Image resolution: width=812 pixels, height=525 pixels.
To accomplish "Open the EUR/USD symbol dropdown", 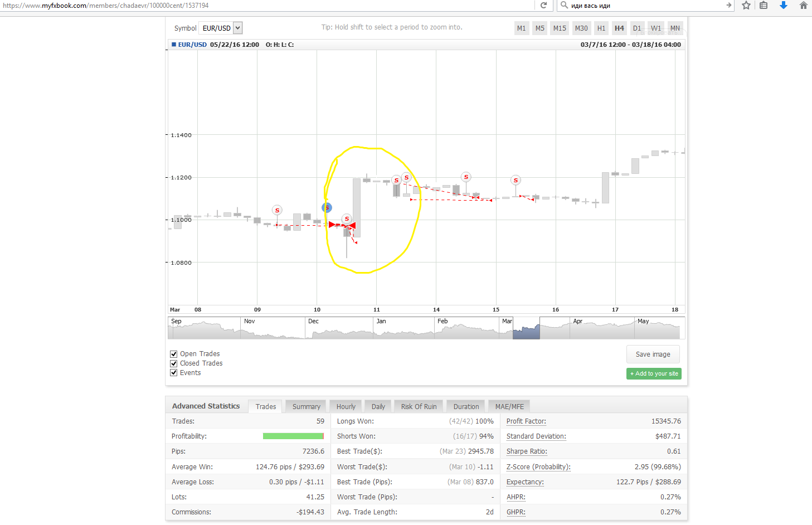I will (220, 28).
